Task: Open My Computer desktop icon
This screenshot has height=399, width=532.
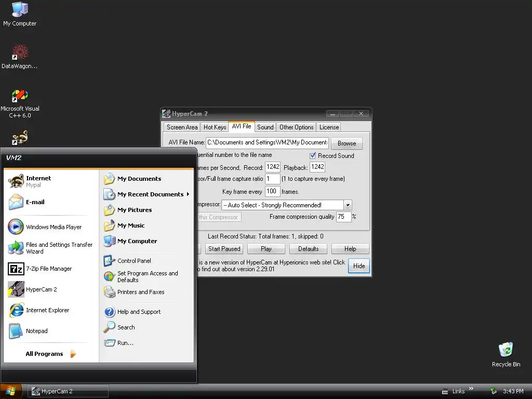Action: [x=20, y=14]
